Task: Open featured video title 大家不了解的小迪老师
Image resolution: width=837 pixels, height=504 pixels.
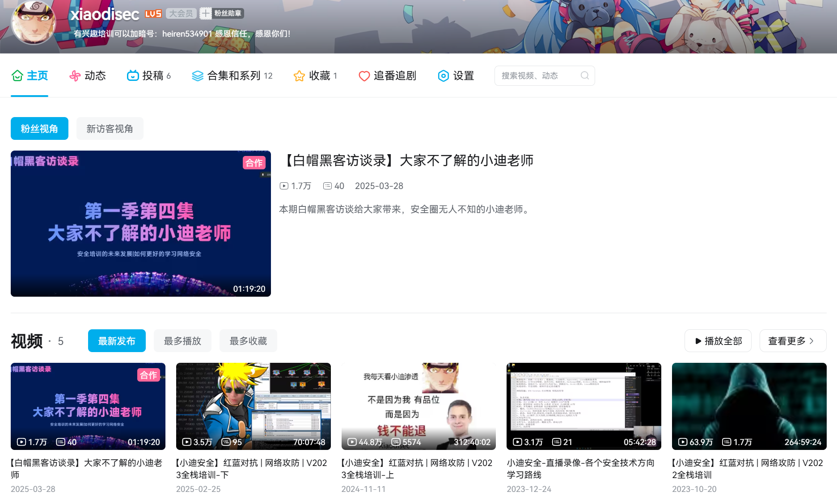Action: 408,160
